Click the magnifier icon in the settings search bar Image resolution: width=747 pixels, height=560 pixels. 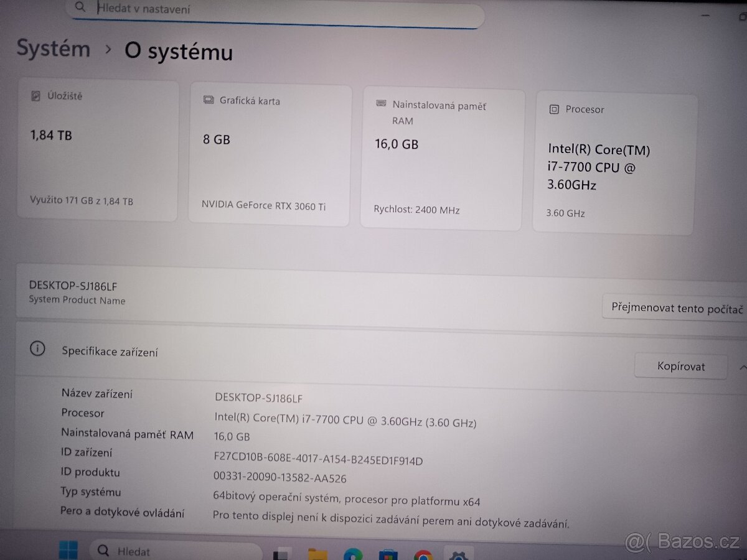[80, 7]
